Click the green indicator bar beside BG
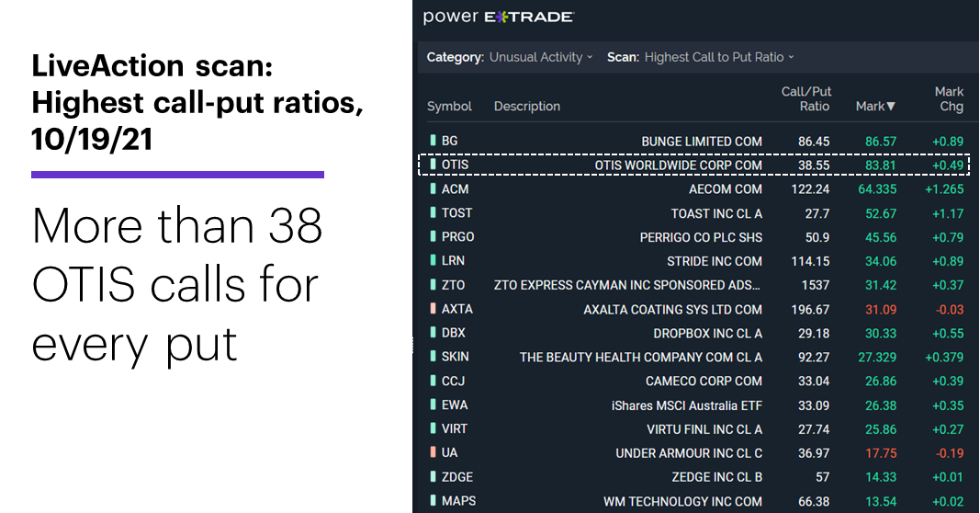The image size is (980, 513). click(433, 140)
